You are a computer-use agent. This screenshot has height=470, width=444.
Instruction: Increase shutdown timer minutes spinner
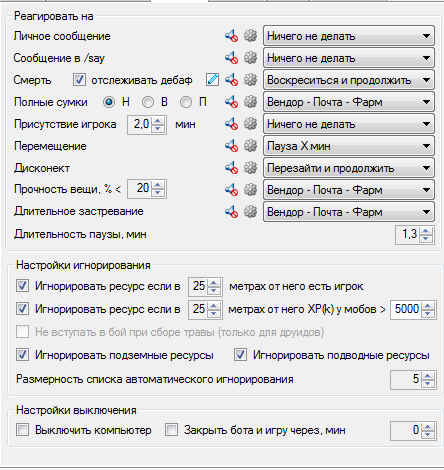pos(428,427)
